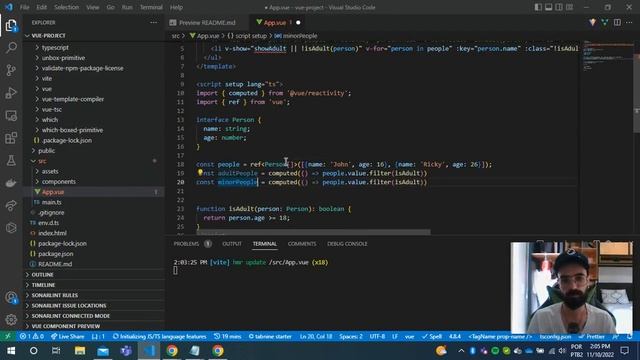Click horizontal scrollbar of code editor

[313, 232]
